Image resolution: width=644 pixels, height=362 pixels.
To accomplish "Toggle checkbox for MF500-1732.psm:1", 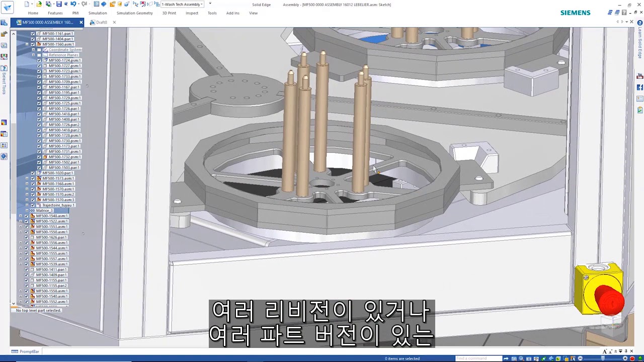I will click(x=39, y=157).
